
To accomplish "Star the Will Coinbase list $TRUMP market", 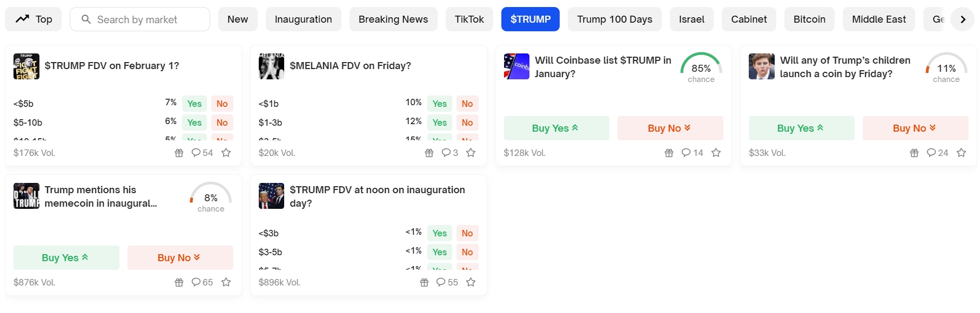I will 716,153.
